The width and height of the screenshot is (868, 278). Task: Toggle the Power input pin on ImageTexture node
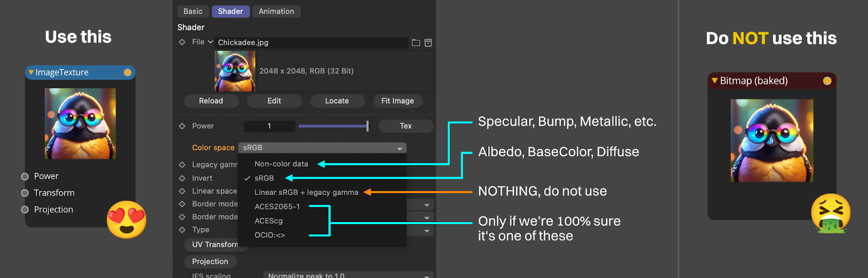click(x=25, y=176)
